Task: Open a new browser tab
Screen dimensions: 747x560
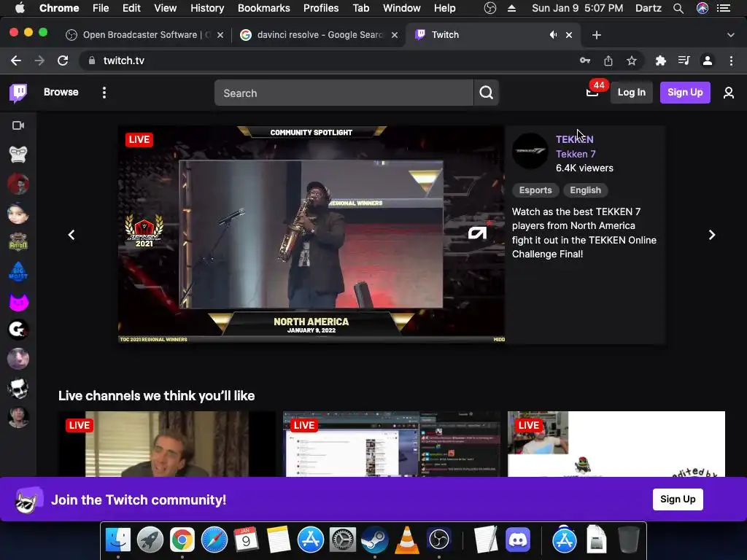Action: pyautogui.click(x=597, y=35)
